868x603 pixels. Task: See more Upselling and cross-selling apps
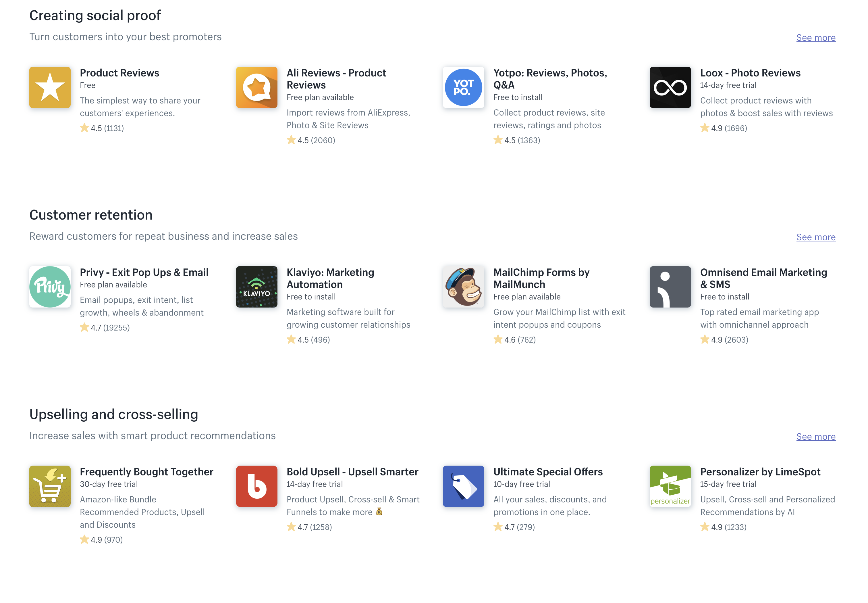[816, 437]
